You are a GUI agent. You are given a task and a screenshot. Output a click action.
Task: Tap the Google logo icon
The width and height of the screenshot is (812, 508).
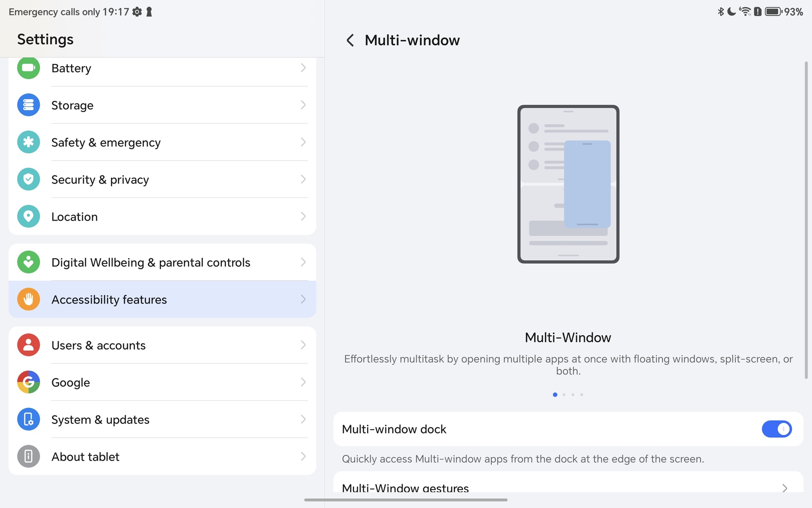point(28,382)
